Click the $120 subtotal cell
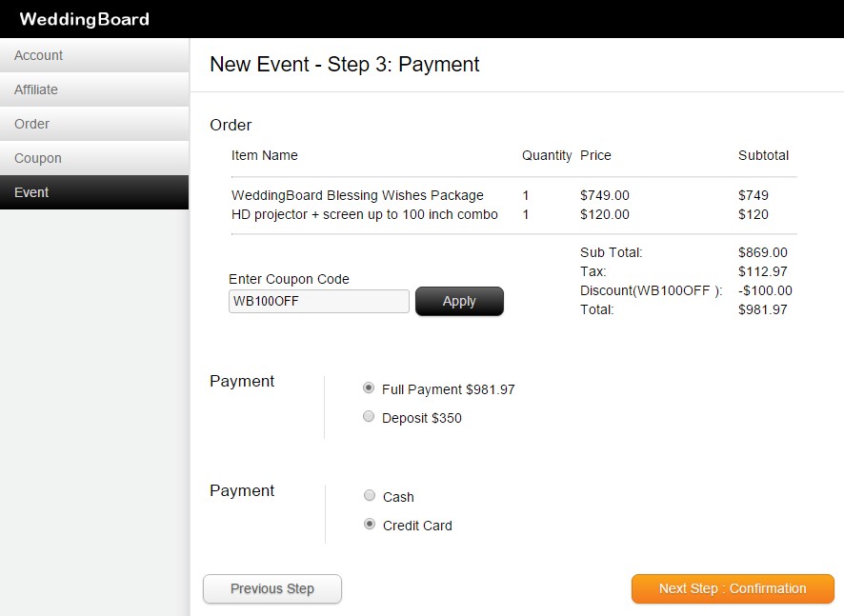Screen dimensions: 844x616 [754, 214]
